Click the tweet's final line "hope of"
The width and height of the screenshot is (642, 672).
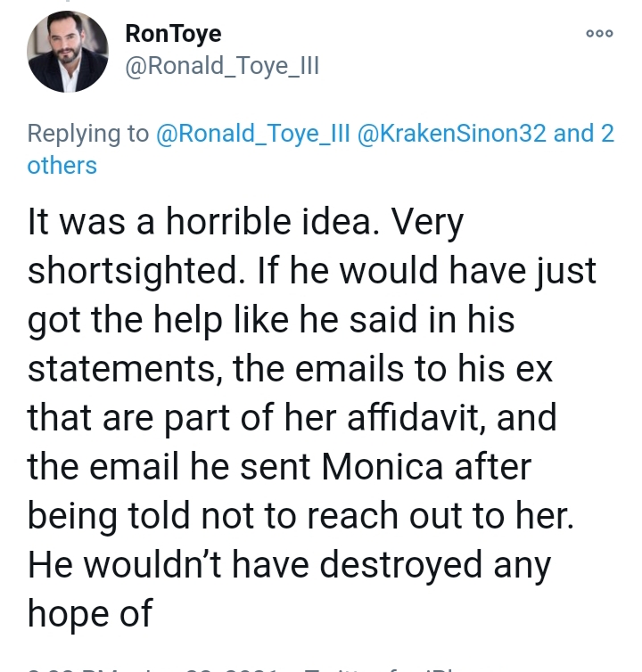(90, 614)
